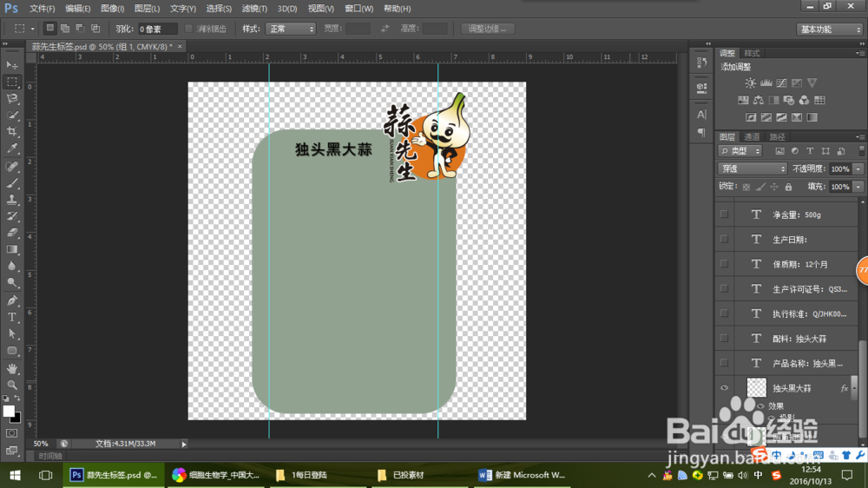Screen dimensions: 868x488
Task: Show the 执行标准 layer
Action: 724,313
